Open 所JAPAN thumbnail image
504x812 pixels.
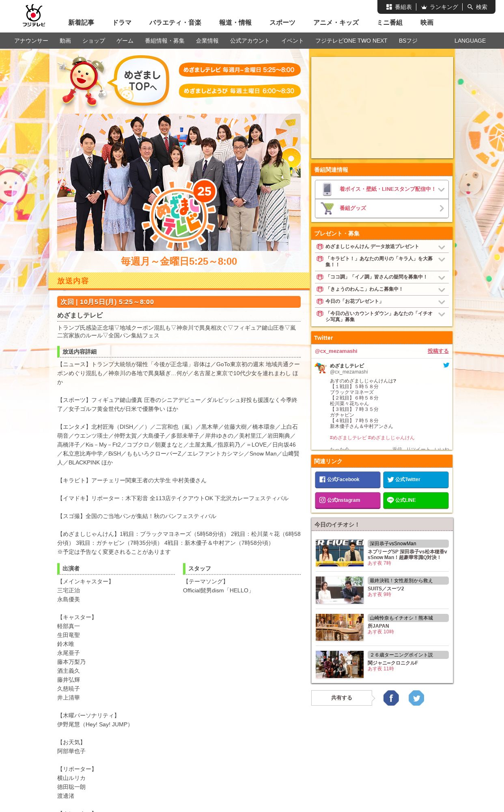(340, 627)
